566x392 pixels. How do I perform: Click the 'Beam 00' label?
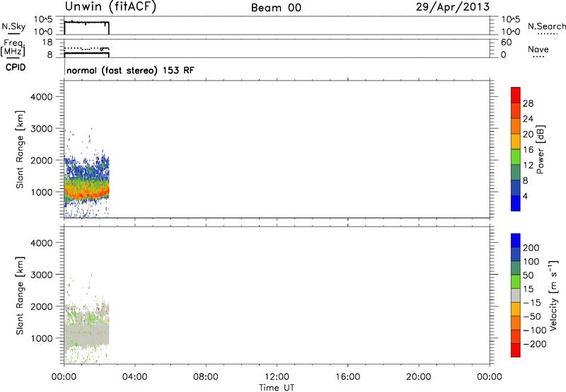point(276,8)
